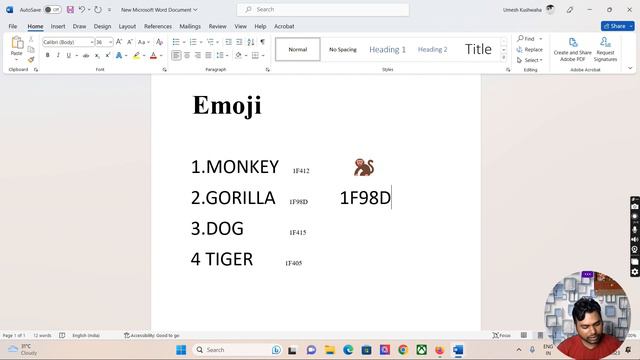
Task: Select the Format Painter brush
Action: 31,60
